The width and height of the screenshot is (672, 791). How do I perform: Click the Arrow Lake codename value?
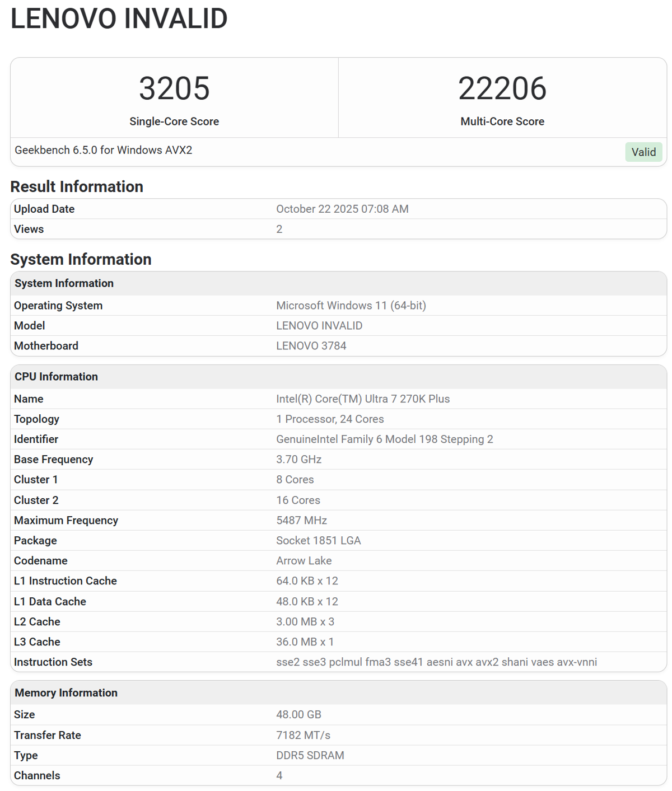pos(304,561)
